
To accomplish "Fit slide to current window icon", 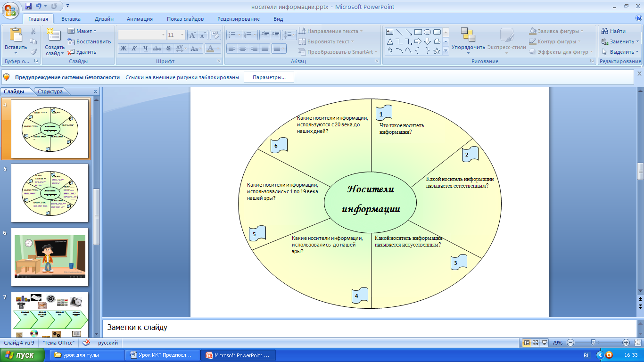I will coord(637,343).
